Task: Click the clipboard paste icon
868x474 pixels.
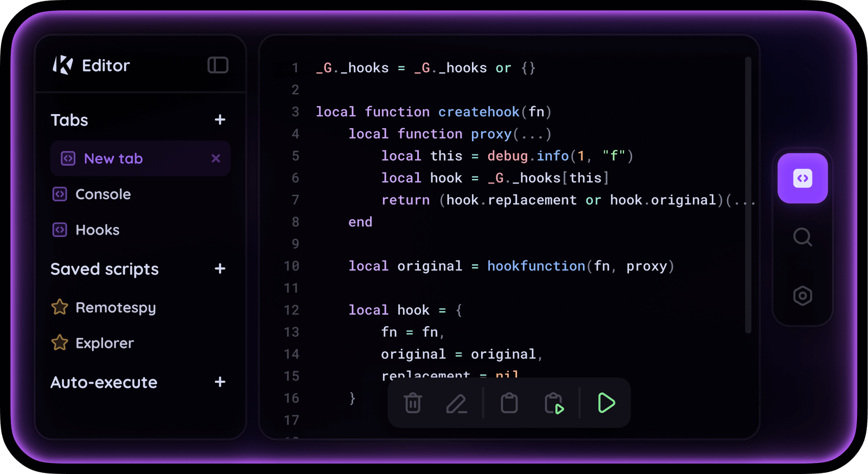Action: point(509,403)
